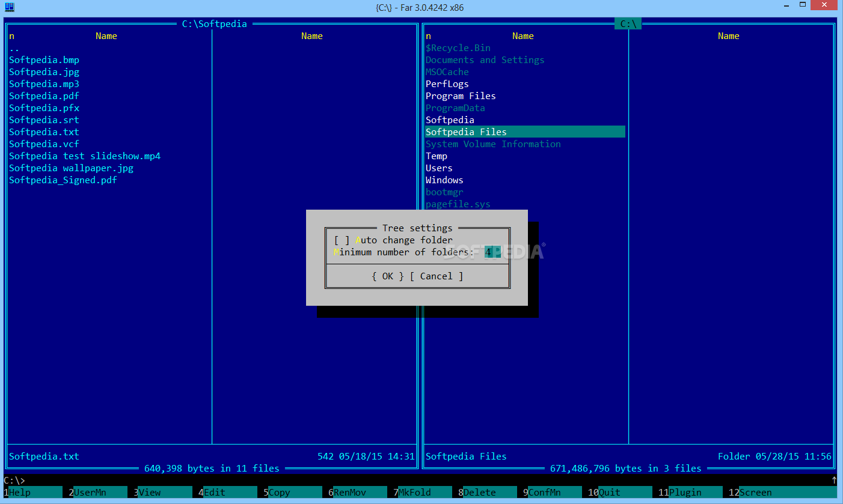The width and height of the screenshot is (843, 504).
Task: Select Softpedia wallpaper.jpg file
Action: 71,168
